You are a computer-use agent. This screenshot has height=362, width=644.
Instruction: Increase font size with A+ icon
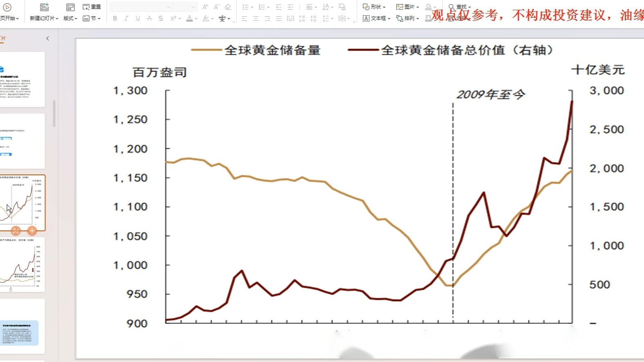click(205, 7)
